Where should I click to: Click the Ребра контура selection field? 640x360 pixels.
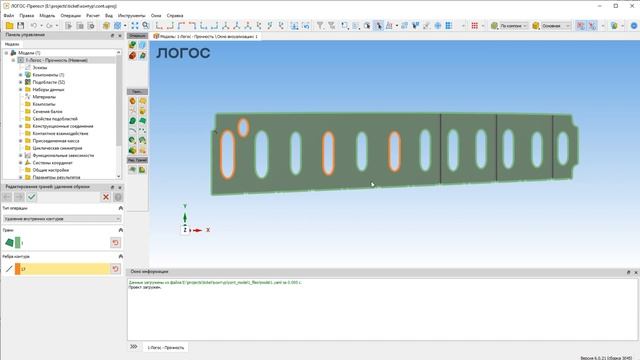click(x=62, y=269)
